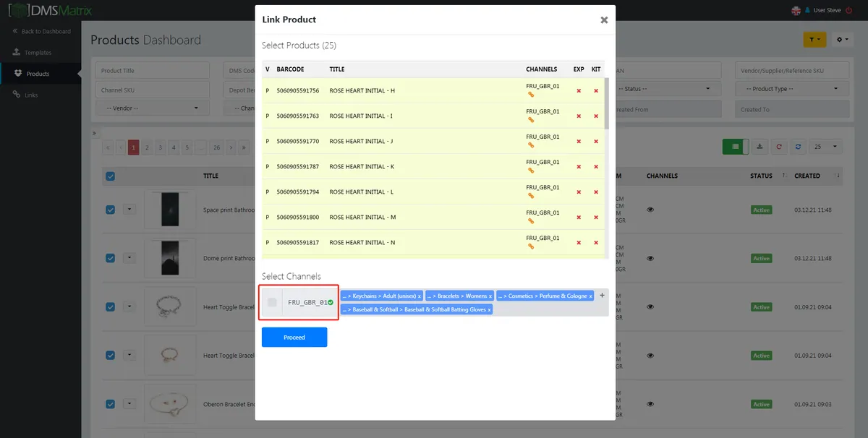Click the EXP red cross for ROSE HEART INITIAL - L

(579, 192)
